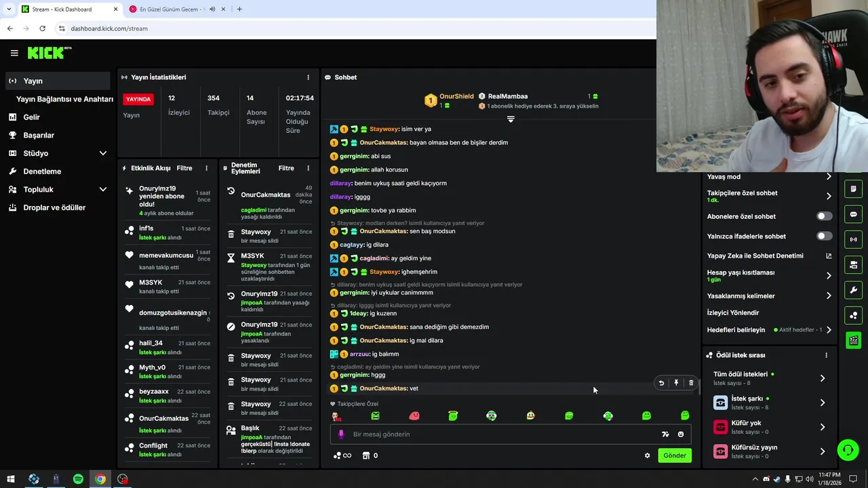Open RealMambaa leaderboard profile
Image resolution: width=868 pixels, height=488 pixels.
coord(507,96)
